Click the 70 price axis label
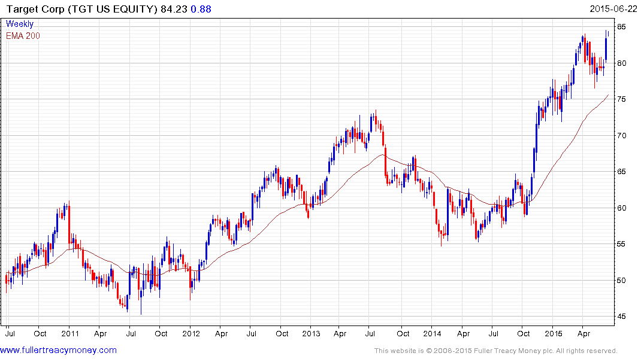Image resolution: width=644 pixels, height=359 pixels. click(622, 135)
